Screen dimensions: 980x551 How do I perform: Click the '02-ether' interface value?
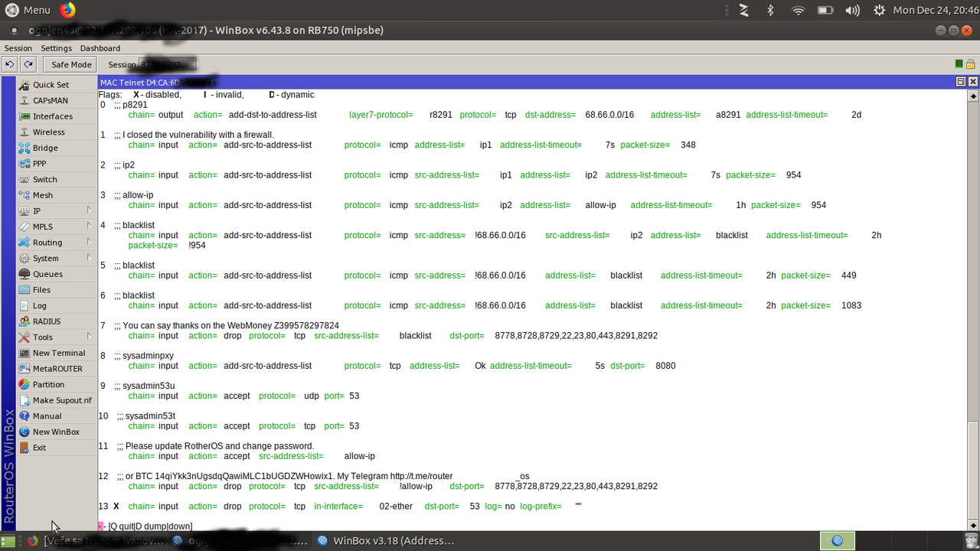pos(396,507)
